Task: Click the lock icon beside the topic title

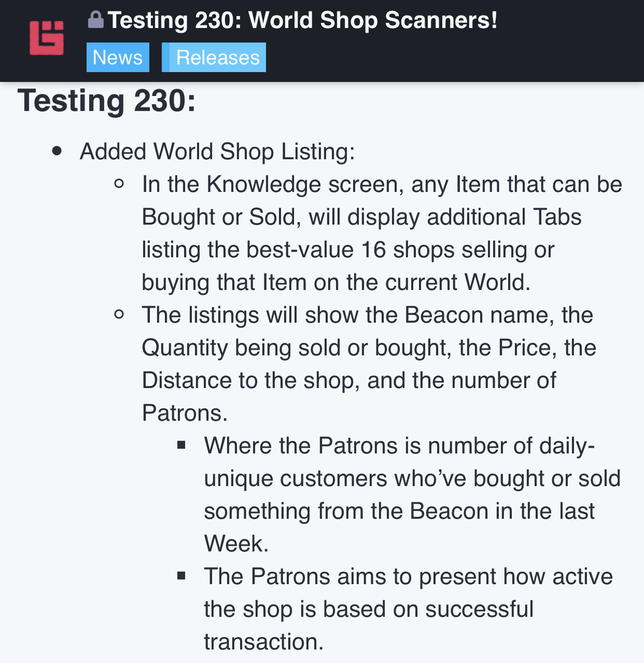Action: (x=95, y=20)
